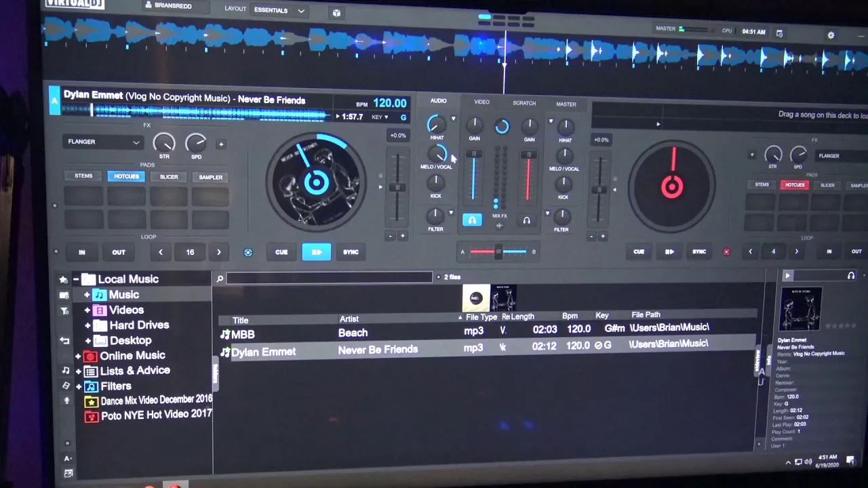Click the search magnifier icon

tap(220, 279)
